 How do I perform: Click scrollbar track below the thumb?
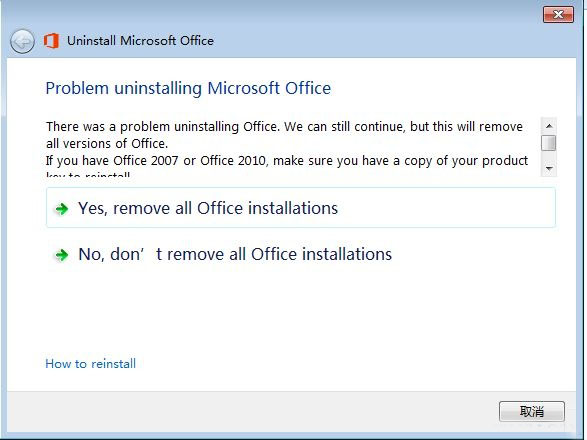point(549,156)
